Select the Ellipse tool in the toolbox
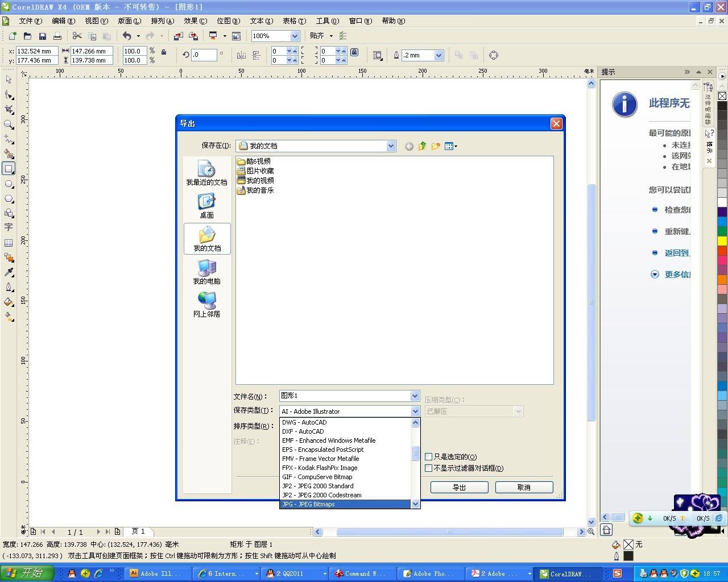Viewport: 728px width, 582px height. pyautogui.click(x=9, y=184)
